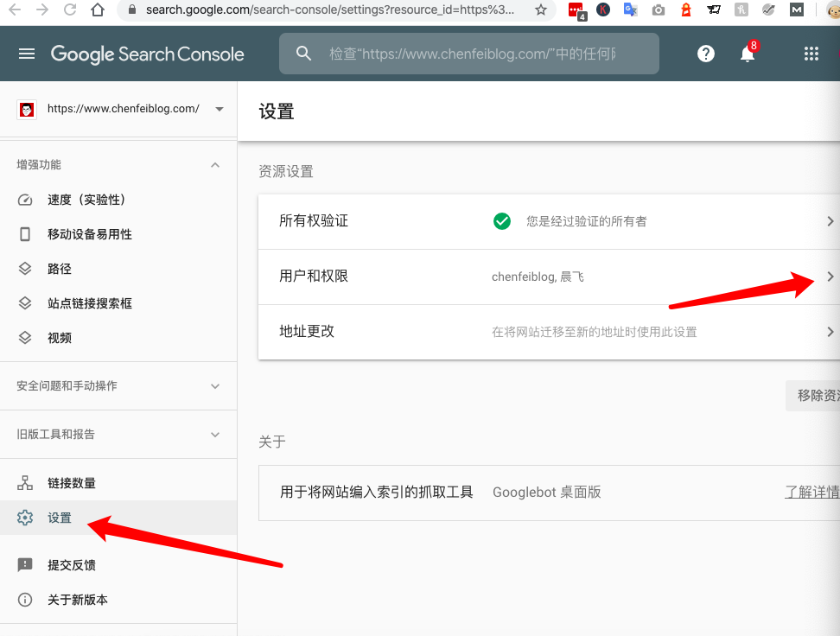This screenshot has width=840, height=636.
Task: Click the info icon for 关于新版本
Action: pyautogui.click(x=25, y=600)
